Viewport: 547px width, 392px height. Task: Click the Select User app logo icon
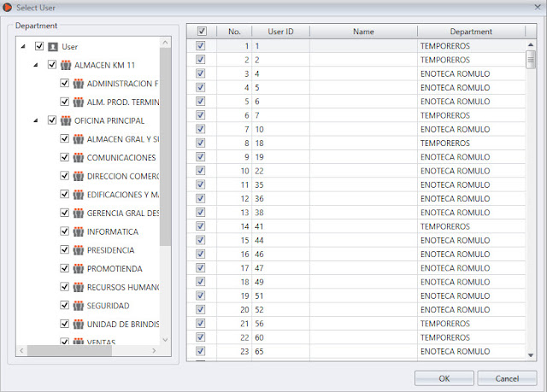[8, 8]
